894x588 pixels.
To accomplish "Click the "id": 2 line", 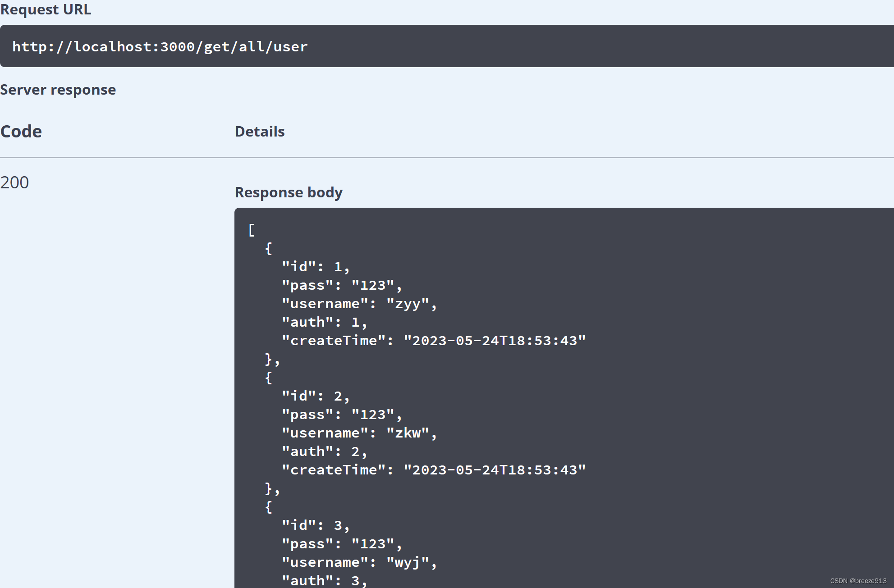I will coord(316,396).
